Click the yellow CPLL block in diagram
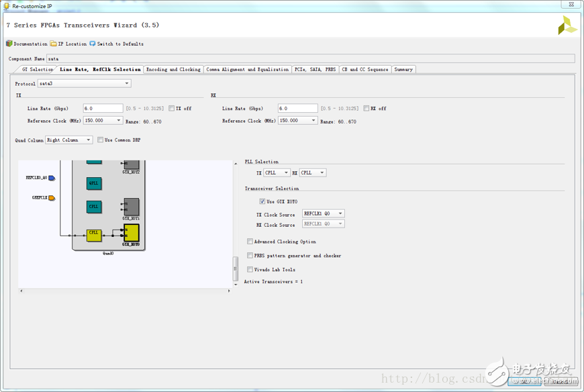 pyautogui.click(x=94, y=234)
